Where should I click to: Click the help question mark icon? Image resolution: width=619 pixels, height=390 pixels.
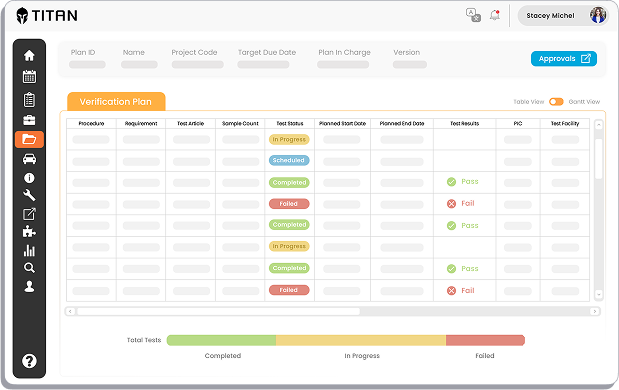(29, 361)
